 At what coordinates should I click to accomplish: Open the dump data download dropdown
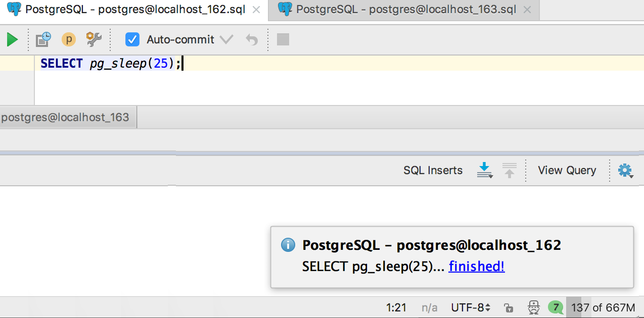[x=484, y=171]
